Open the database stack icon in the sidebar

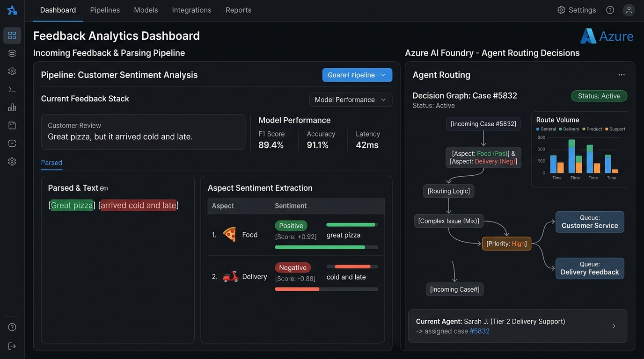12,53
